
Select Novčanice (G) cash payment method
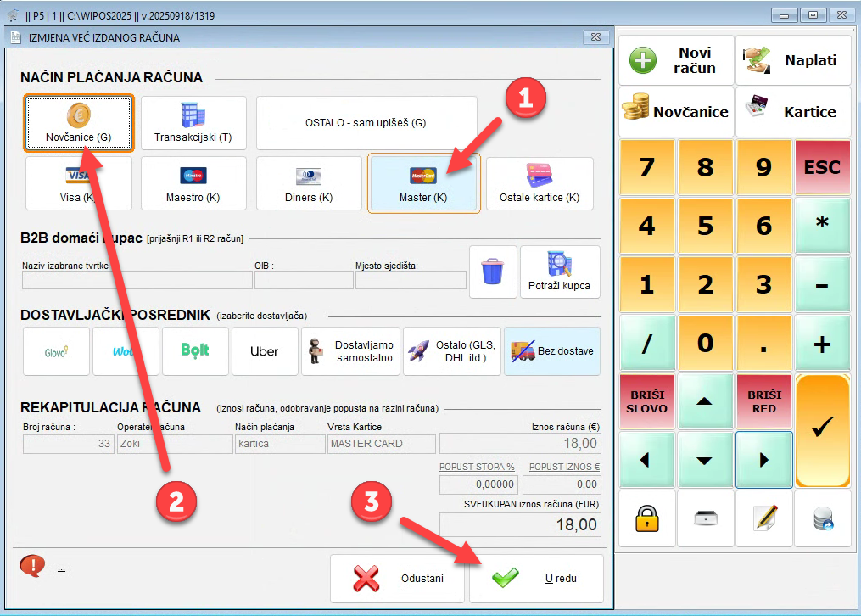78,123
